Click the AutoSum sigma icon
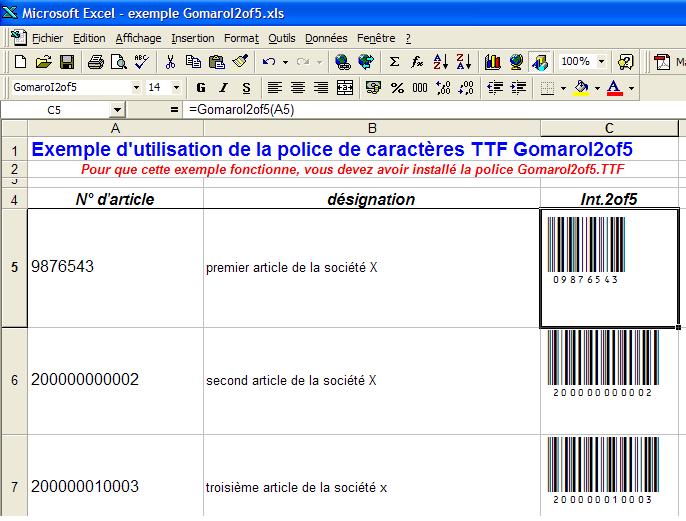The height and width of the screenshot is (521, 686). click(394, 62)
